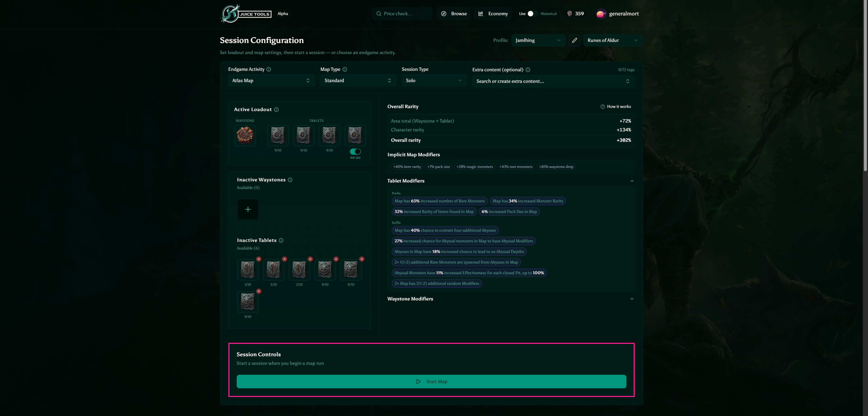Remove the fifth inactive tablet
Image resolution: width=868 pixels, height=416 pixels.
click(362, 259)
